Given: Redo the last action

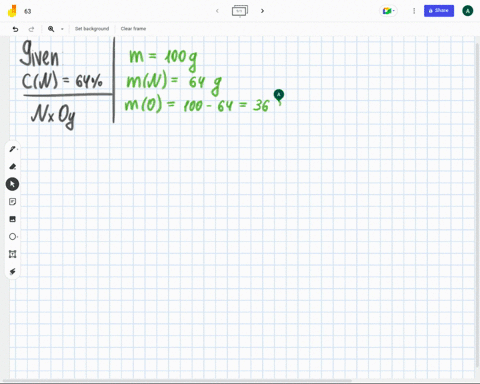Looking at the screenshot, I should click(x=31, y=29).
